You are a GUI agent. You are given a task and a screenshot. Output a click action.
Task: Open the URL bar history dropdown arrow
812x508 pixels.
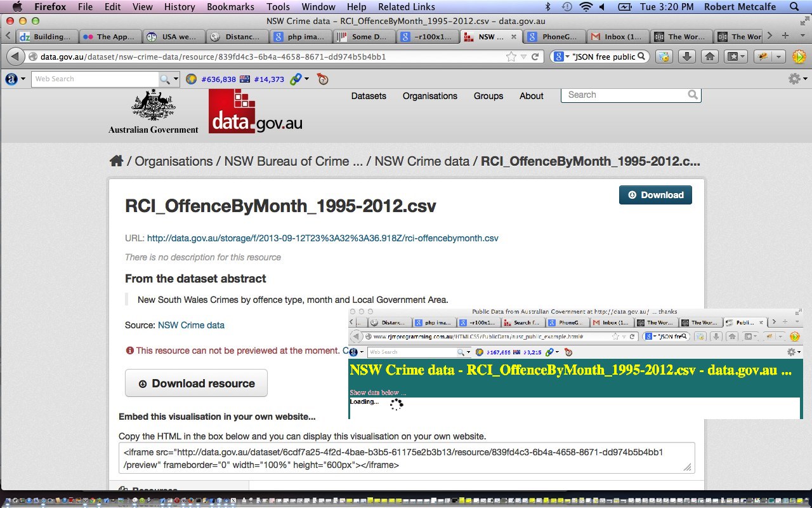(523, 57)
